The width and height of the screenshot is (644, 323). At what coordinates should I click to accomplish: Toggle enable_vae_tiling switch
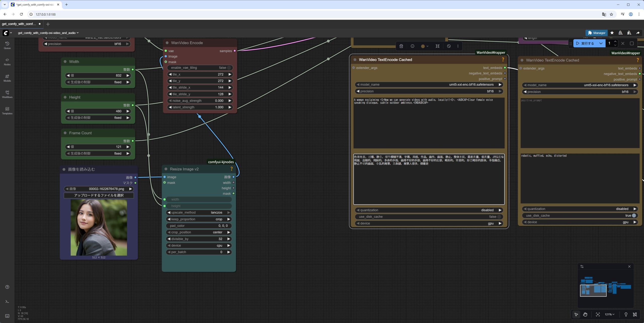click(228, 68)
